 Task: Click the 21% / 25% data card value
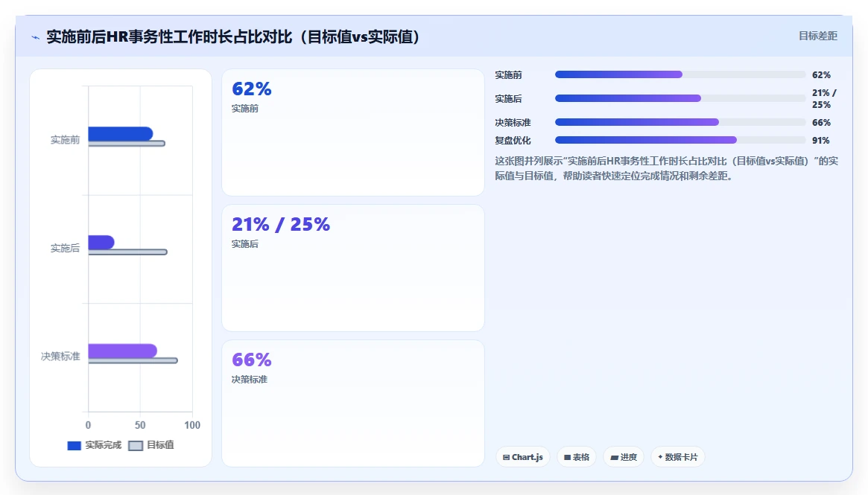[x=281, y=224]
